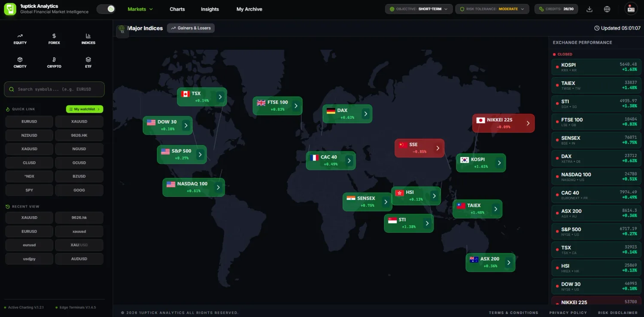Click the 1uptick Analytics logo

point(10,9)
